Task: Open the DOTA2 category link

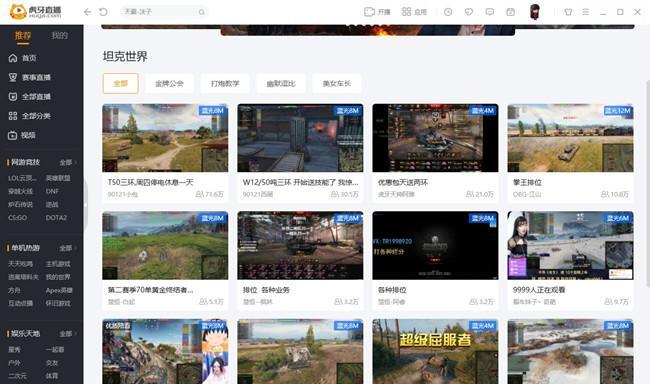Action: coord(56,218)
